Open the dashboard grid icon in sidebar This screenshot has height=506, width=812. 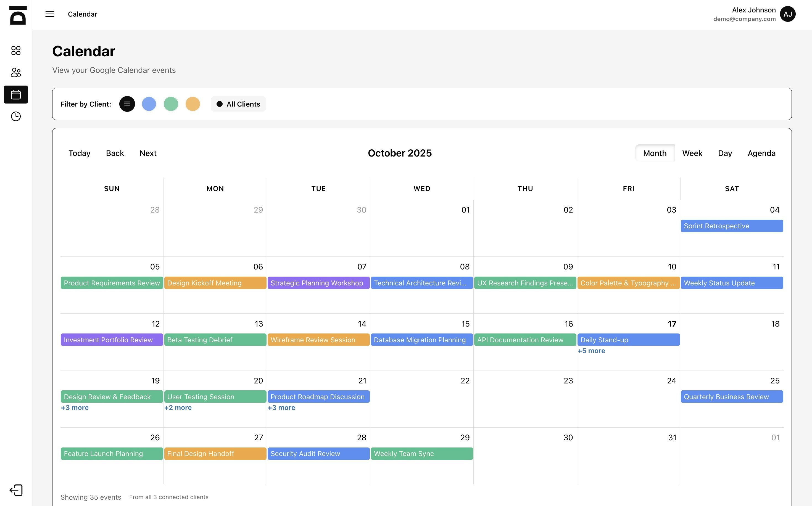[16, 51]
